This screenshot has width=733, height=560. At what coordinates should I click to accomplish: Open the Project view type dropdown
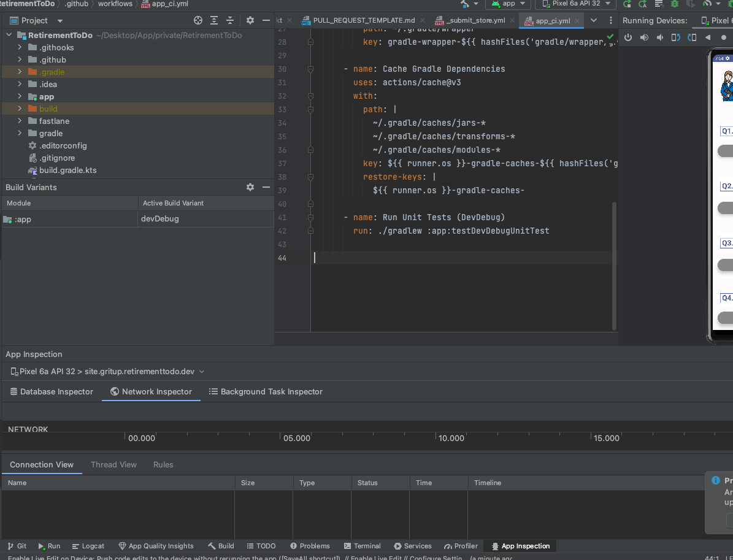tap(60, 21)
